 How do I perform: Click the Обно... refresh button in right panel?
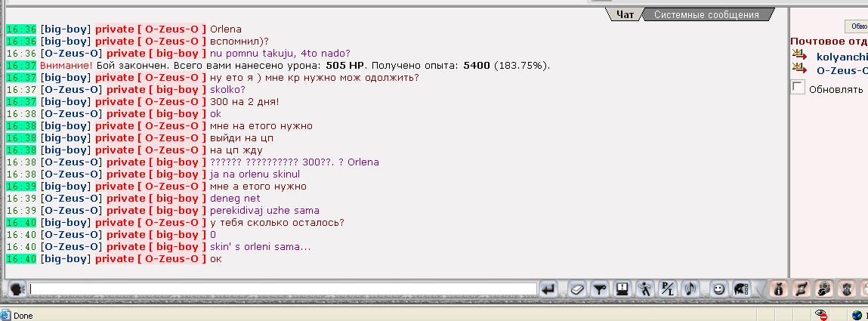[857, 26]
